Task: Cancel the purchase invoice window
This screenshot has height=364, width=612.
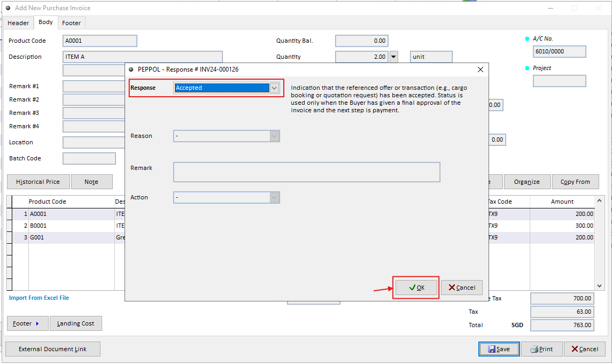Action: pos(585,349)
